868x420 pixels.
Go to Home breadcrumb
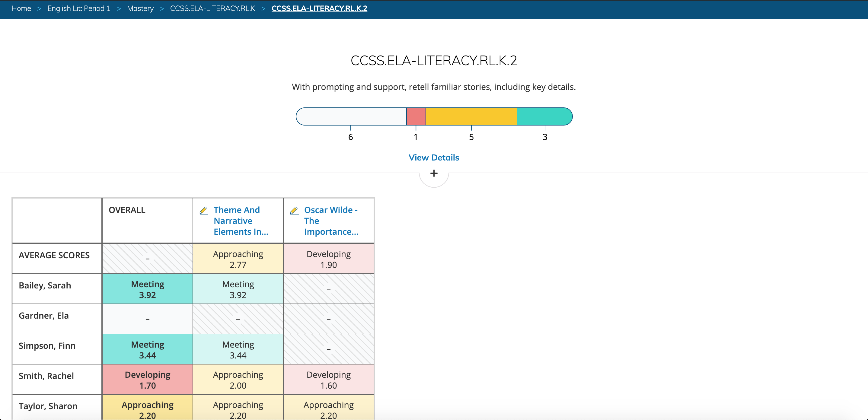(x=21, y=8)
